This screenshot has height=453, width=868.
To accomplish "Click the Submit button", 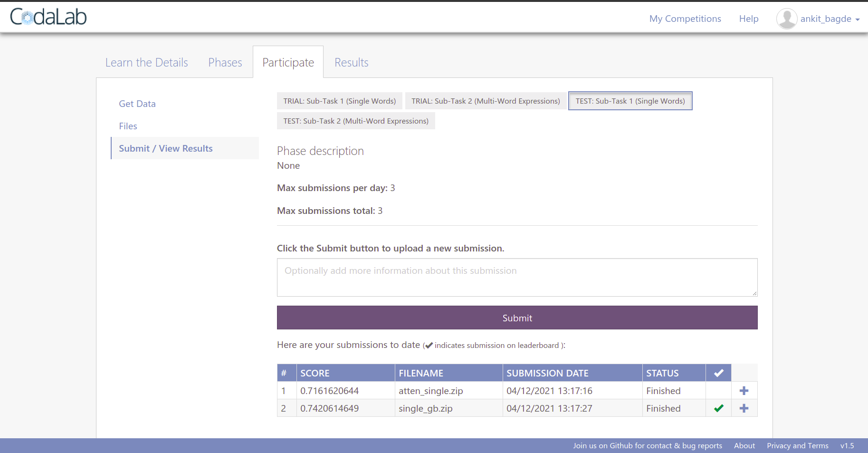I will [x=517, y=318].
